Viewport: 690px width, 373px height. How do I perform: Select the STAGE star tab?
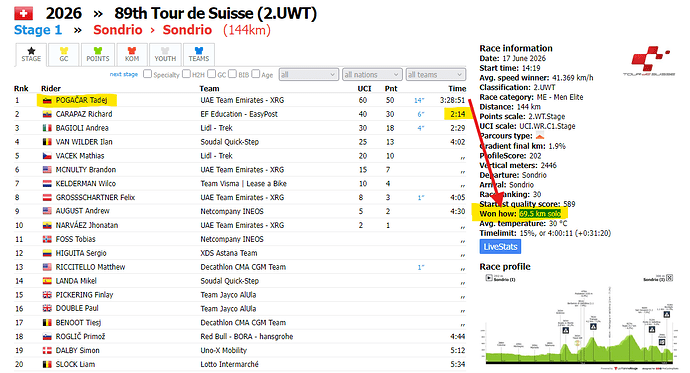tap(31, 55)
